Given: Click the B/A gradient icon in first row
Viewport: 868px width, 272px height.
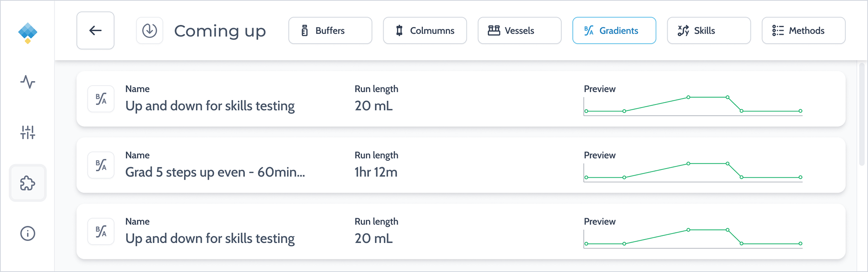Looking at the screenshot, I should 101,99.
